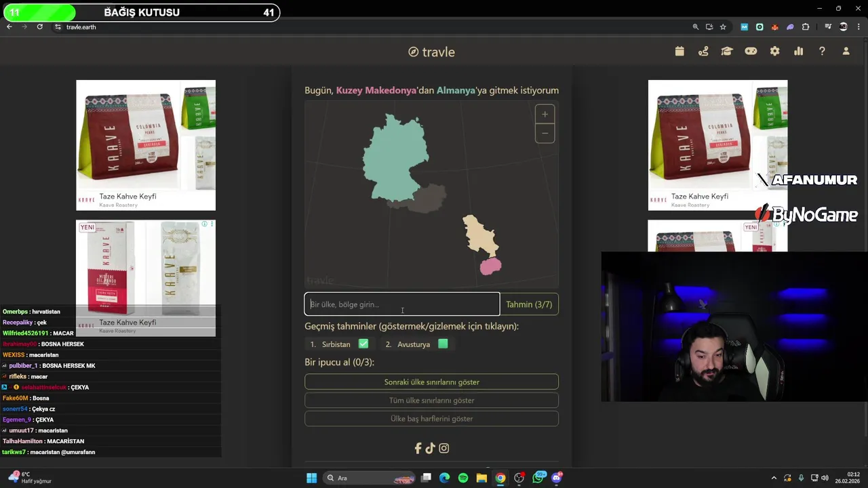Open Discord from the taskbar
The height and width of the screenshot is (488, 868).
(x=557, y=478)
